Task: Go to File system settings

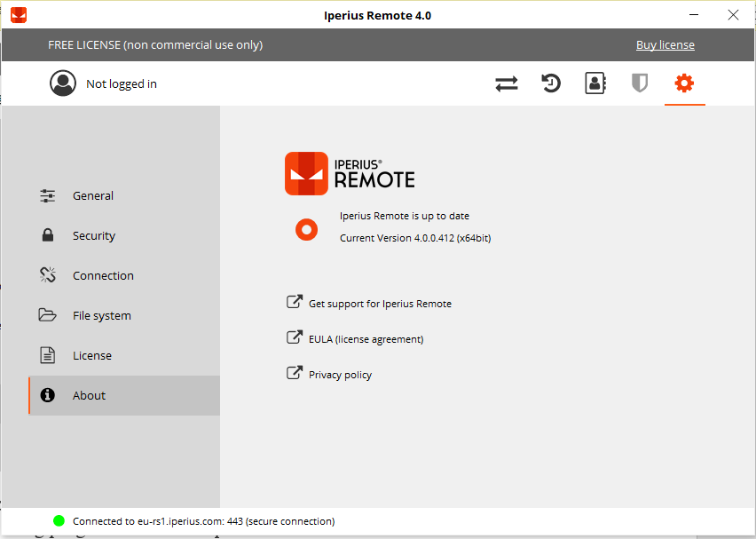Action: (101, 316)
